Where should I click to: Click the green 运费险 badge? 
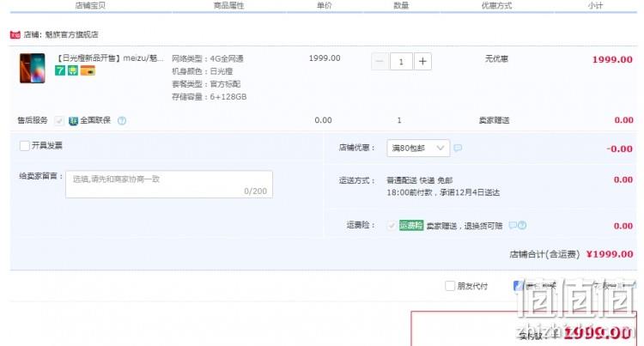point(411,225)
